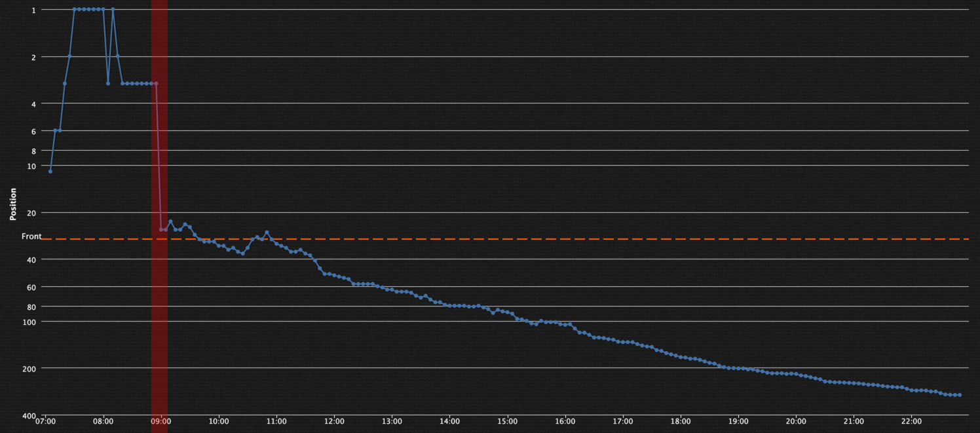This screenshot has height=433, width=980.
Task: Click the 18:00 x-axis tick label
Action: 681,423
